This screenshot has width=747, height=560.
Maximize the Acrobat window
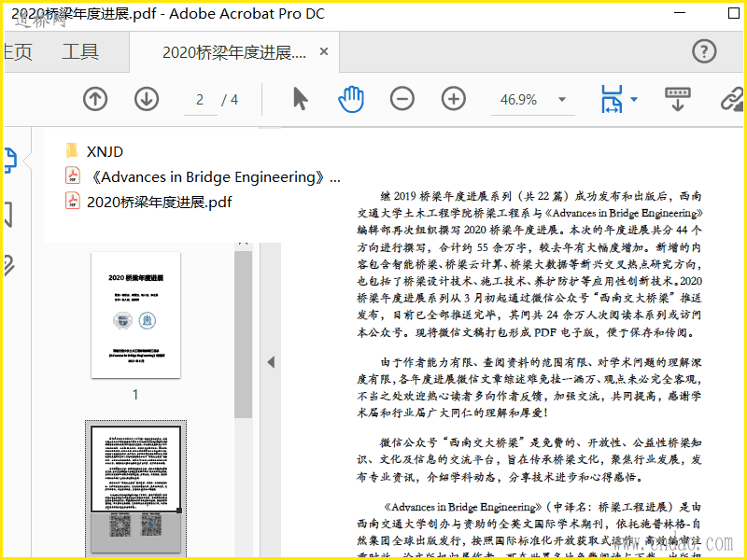click(x=734, y=13)
